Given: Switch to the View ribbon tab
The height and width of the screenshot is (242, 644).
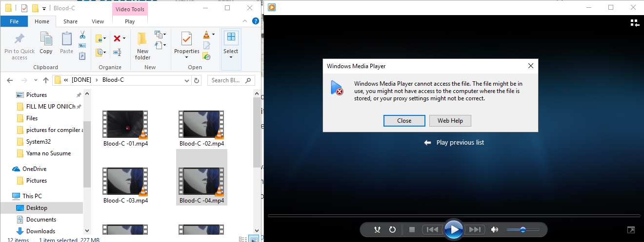Looking at the screenshot, I should coord(98,21).
